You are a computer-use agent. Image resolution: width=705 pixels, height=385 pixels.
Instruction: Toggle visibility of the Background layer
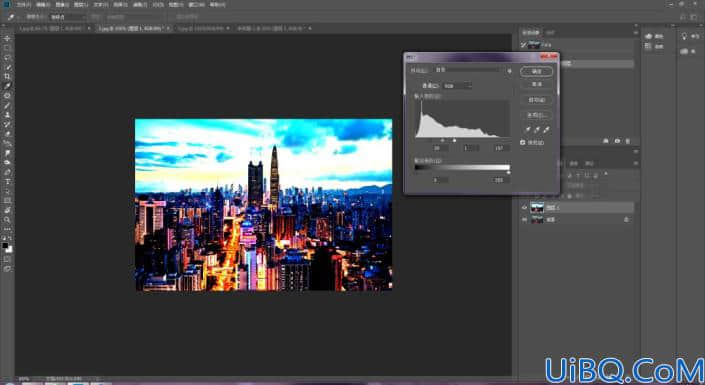pyautogui.click(x=524, y=219)
